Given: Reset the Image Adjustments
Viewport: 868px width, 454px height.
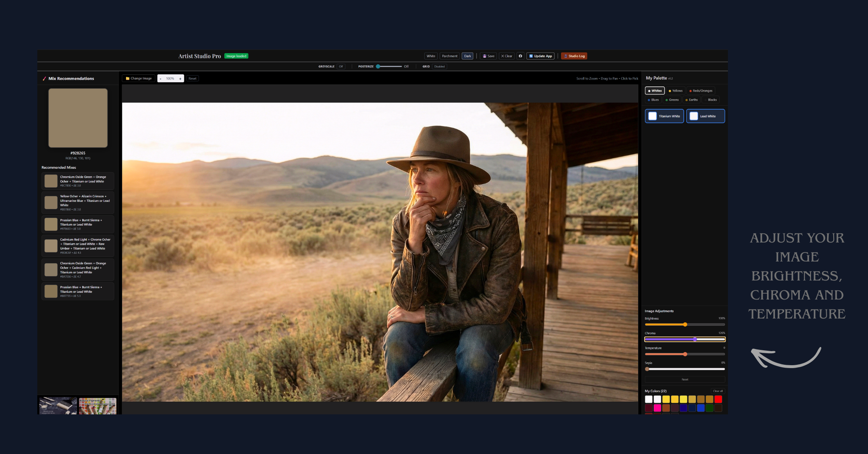Looking at the screenshot, I should click(685, 379).
